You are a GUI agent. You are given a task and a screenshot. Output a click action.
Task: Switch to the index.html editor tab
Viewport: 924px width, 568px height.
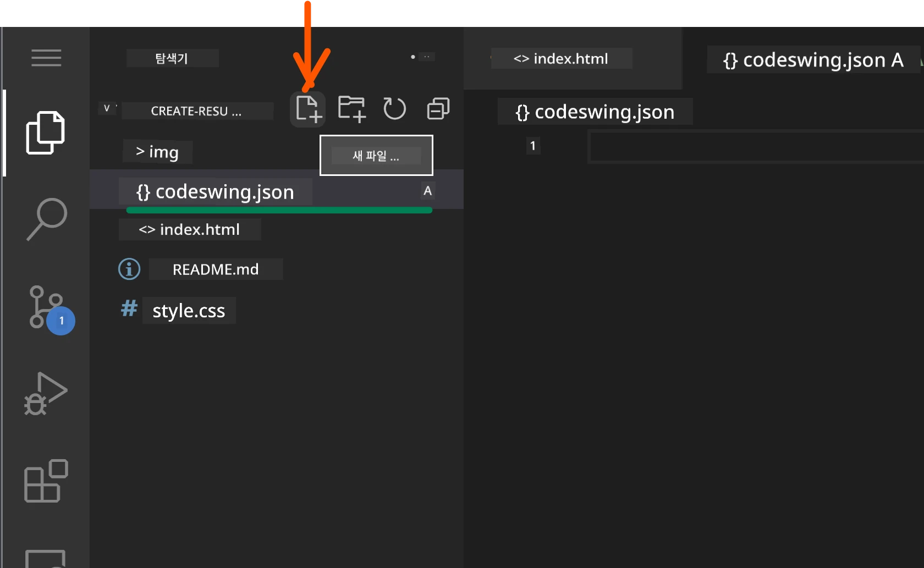pos(561,58)
